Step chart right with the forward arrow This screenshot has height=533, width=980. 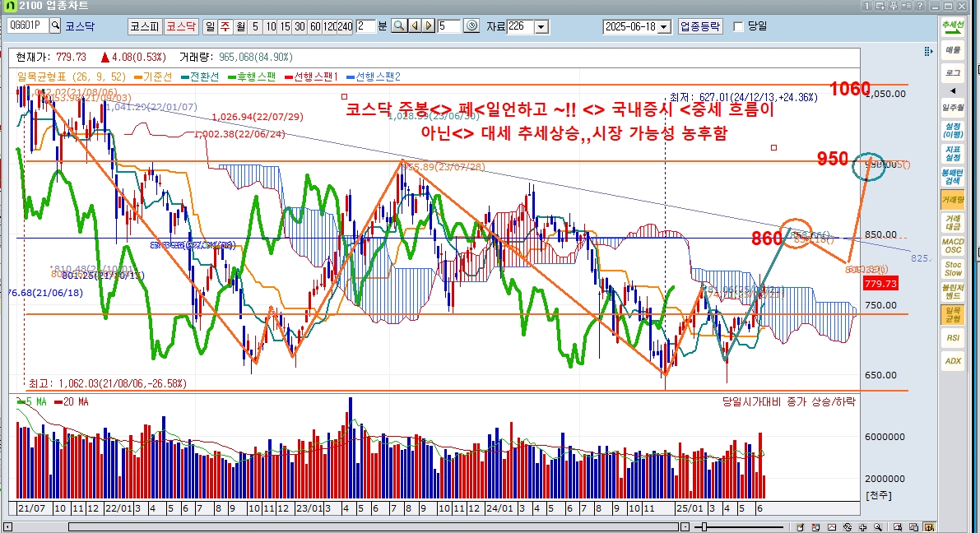tap(429, 26)
